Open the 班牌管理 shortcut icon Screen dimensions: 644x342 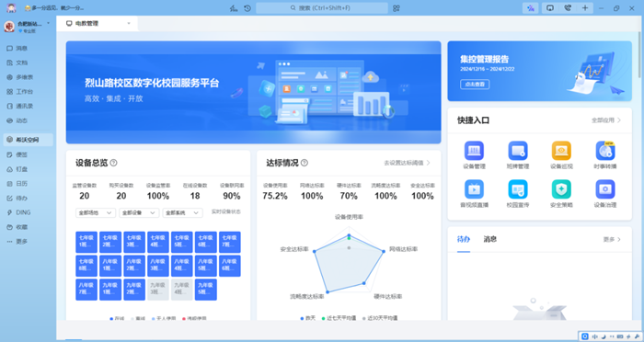(517, 150)
